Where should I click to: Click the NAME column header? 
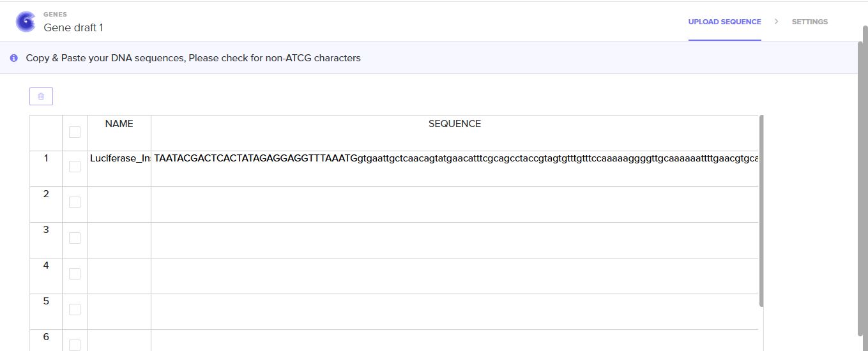pyautogui.click(x=119, y=124)
